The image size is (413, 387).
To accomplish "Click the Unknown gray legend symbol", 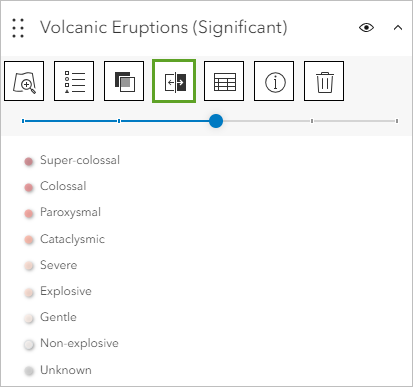I will click(x=29, y=371).
